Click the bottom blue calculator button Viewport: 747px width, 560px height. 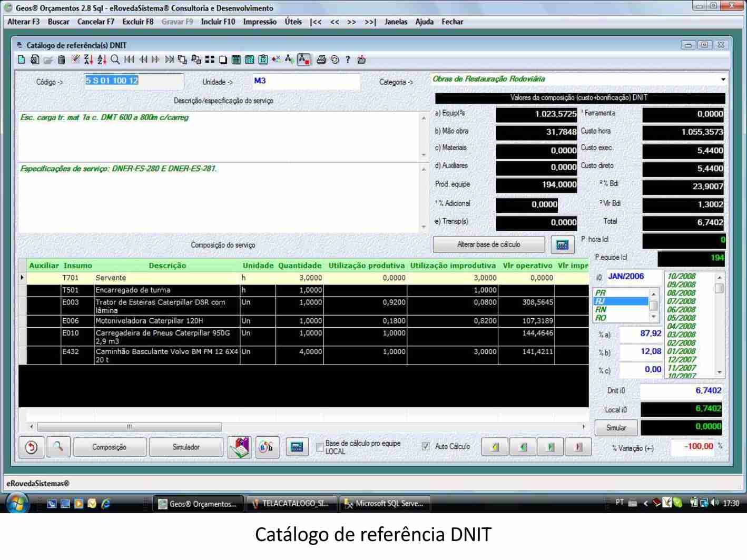coord(297,447)
